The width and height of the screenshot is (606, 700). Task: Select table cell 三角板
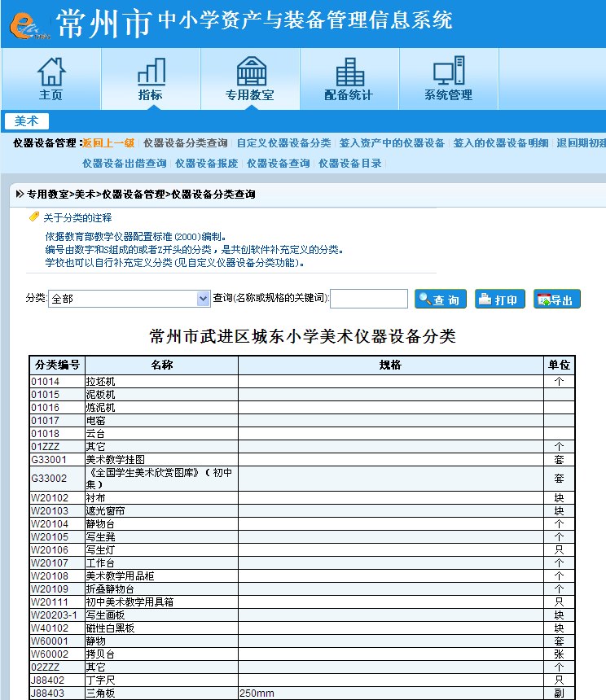click(x=161, y=693)
